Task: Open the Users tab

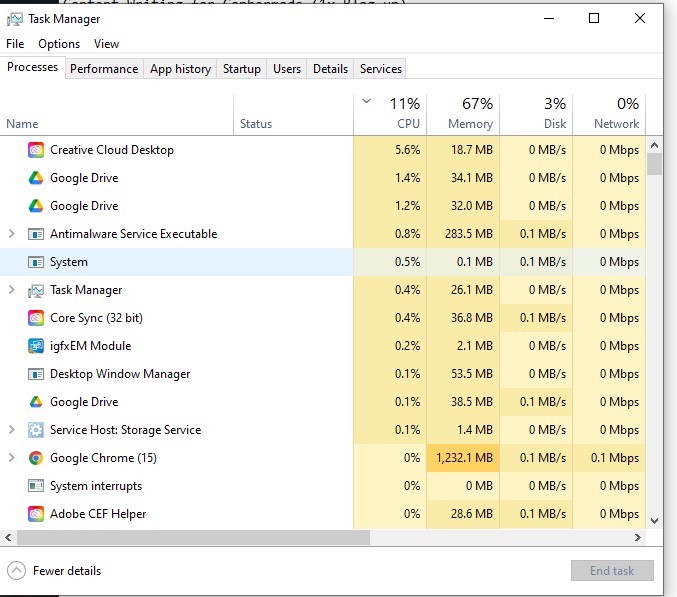Action: coord(287,69)
